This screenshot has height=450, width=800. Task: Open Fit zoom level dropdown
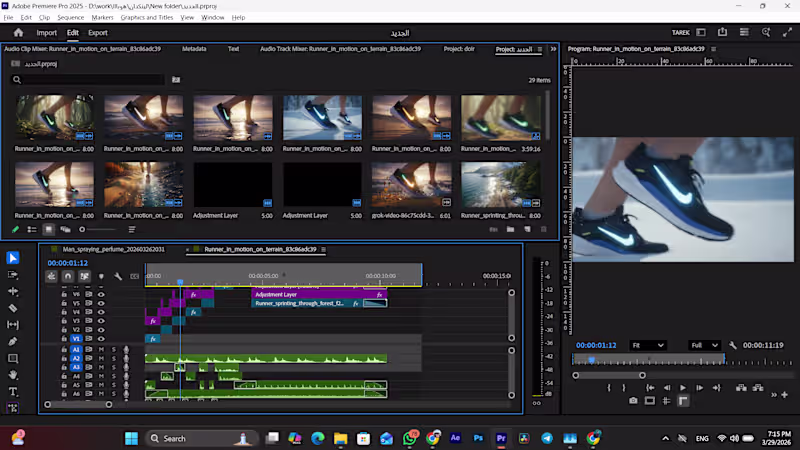[x=648, y=345]
